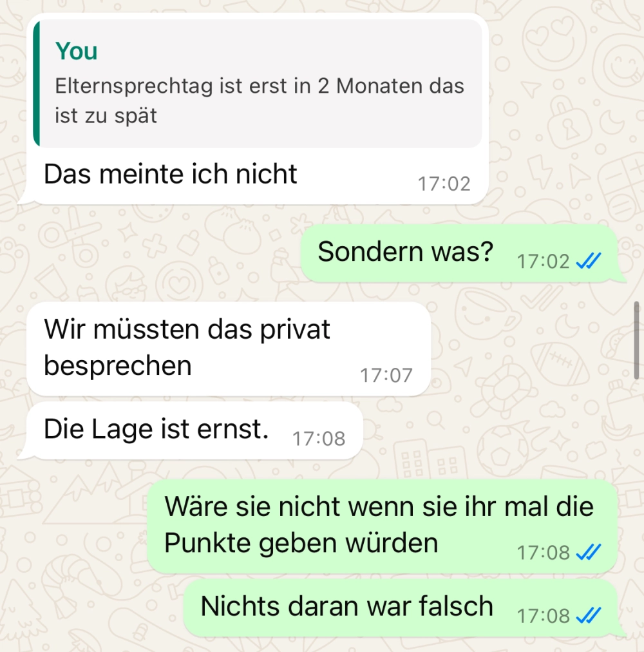Select the 'Nichts daran war falsch' bubble
The width and height of the screenshot is (644, 652).
click(400, 608)
